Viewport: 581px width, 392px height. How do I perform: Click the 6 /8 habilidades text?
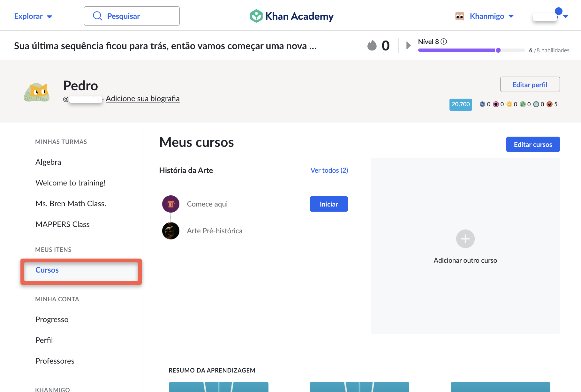coord(549,50)
